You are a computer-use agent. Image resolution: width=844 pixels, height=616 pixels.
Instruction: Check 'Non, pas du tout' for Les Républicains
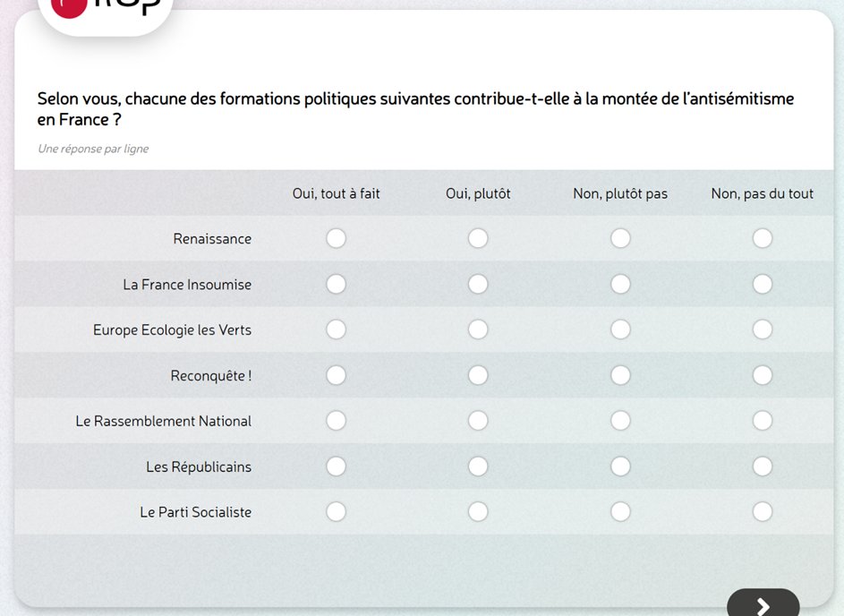763,466
